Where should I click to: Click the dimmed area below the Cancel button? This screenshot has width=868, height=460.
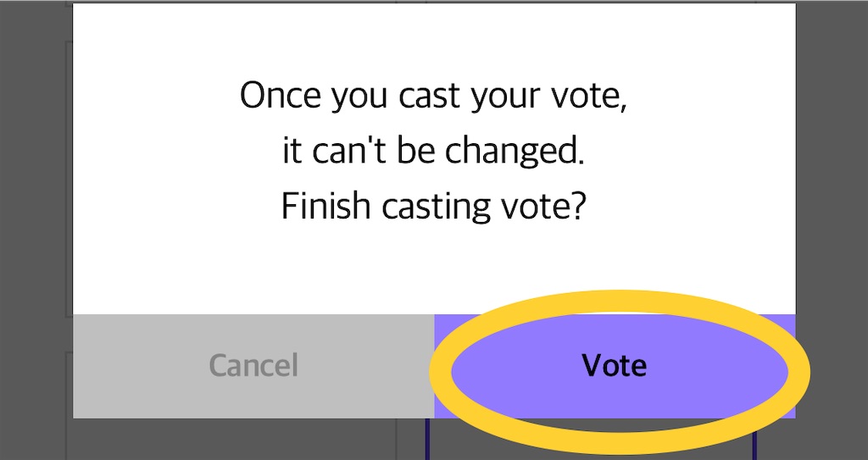tap(253, 439)
